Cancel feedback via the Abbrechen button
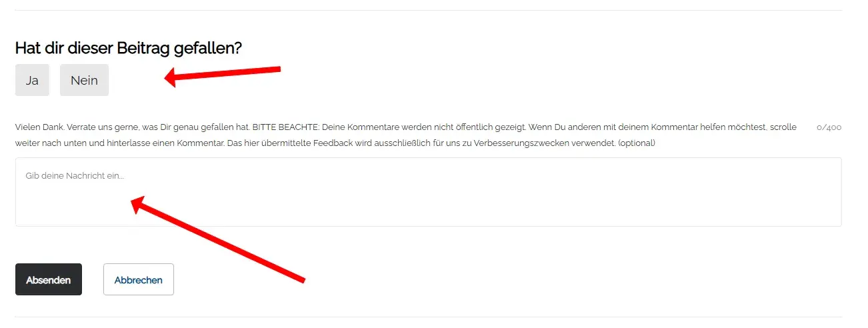This screenshot has width=868, height=328. point(139,279)
